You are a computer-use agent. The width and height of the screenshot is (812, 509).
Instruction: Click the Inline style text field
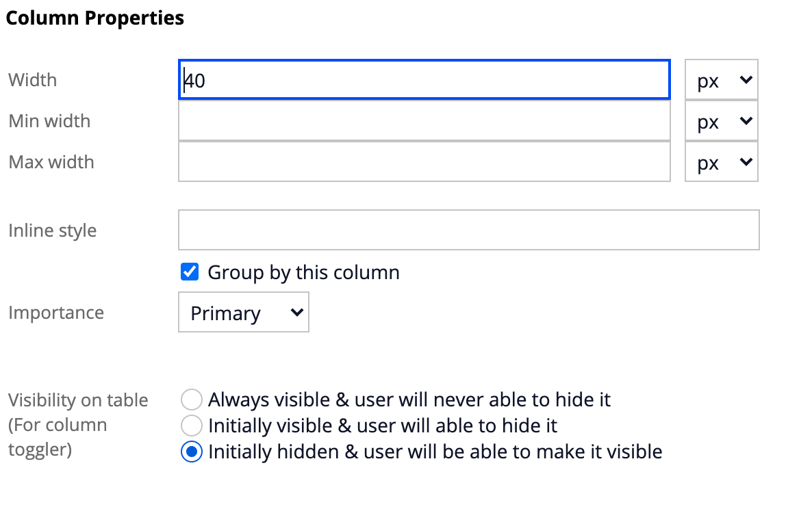pos(468,230)
